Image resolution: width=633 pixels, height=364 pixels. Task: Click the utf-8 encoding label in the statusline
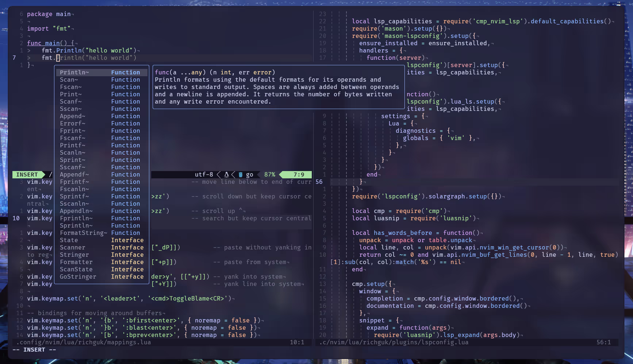(204, 175)
